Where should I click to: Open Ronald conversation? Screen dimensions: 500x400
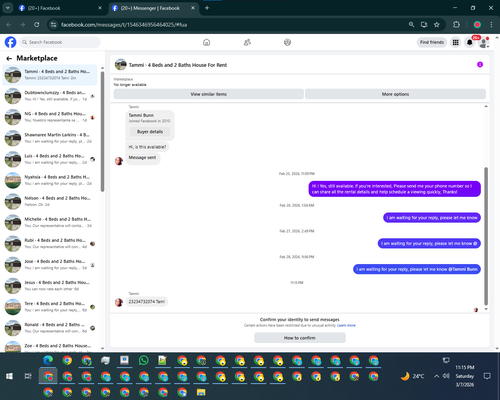50,328
